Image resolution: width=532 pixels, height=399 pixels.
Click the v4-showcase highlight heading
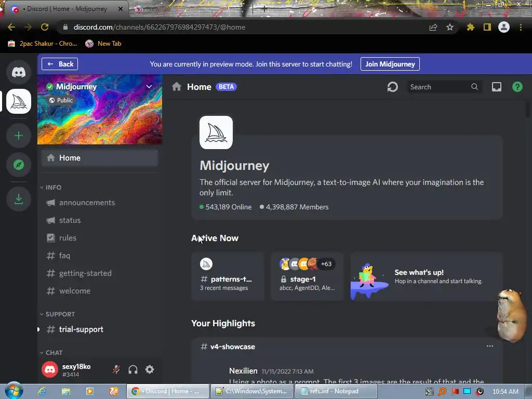coord(232,347)
